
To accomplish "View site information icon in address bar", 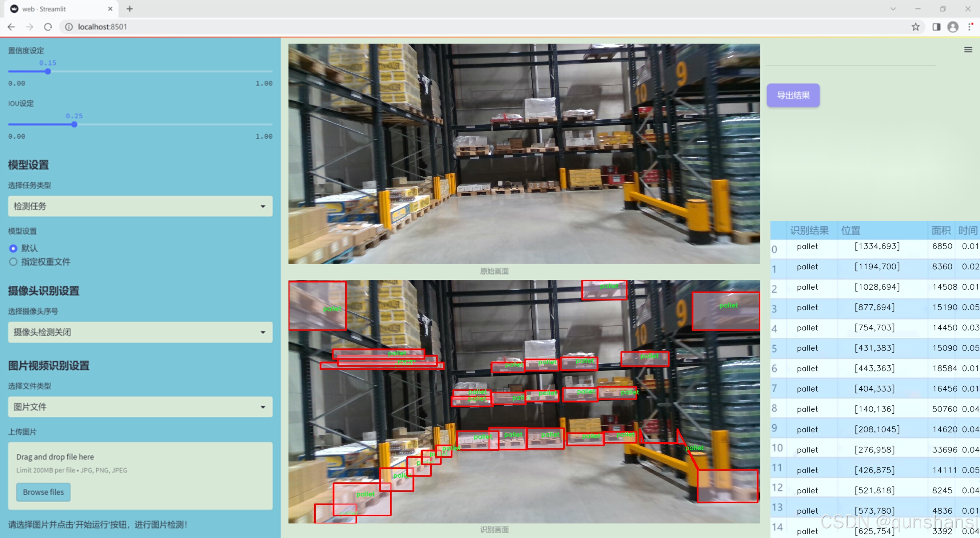I will 69,27.
